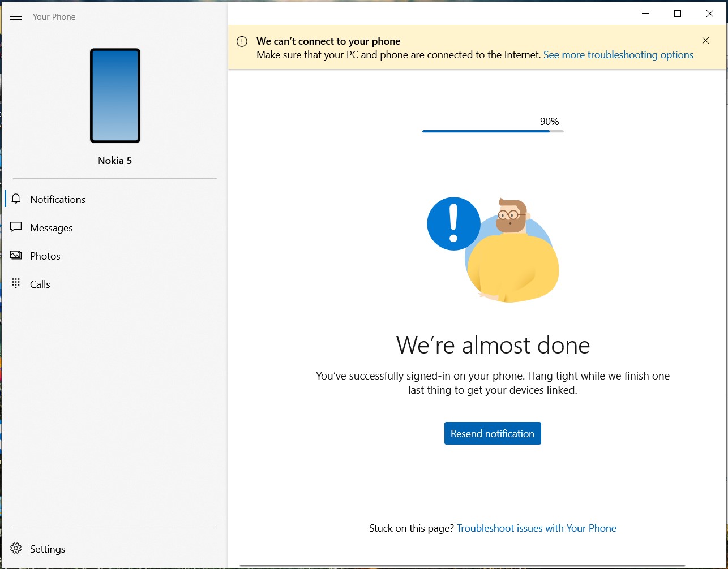
Task: Click the We can't connect to your phone text
Action: pos(328,41)
